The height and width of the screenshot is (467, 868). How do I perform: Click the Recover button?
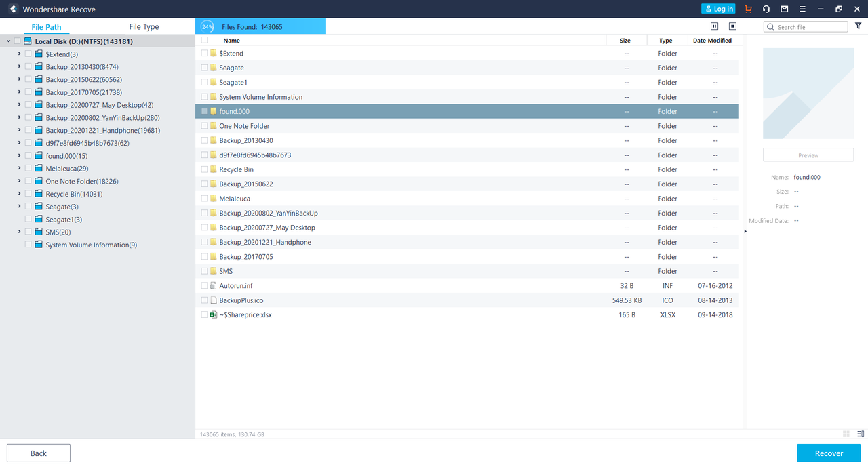tap(829, 453)
